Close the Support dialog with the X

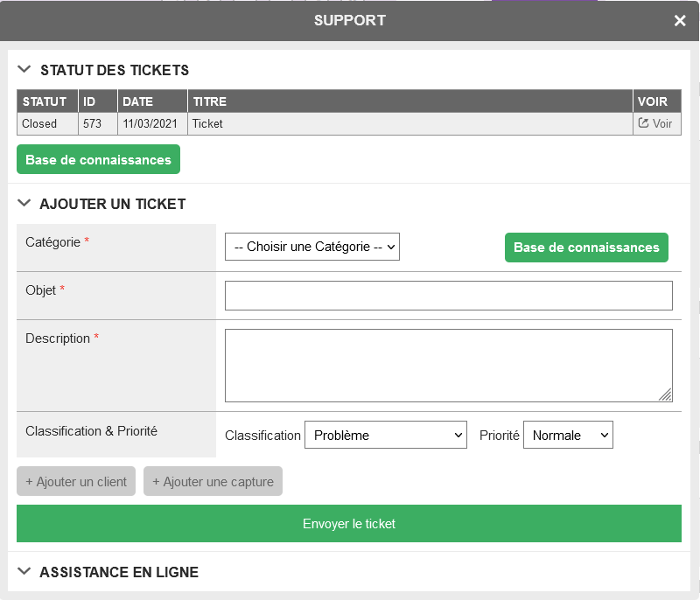click(x=680, y=20)
